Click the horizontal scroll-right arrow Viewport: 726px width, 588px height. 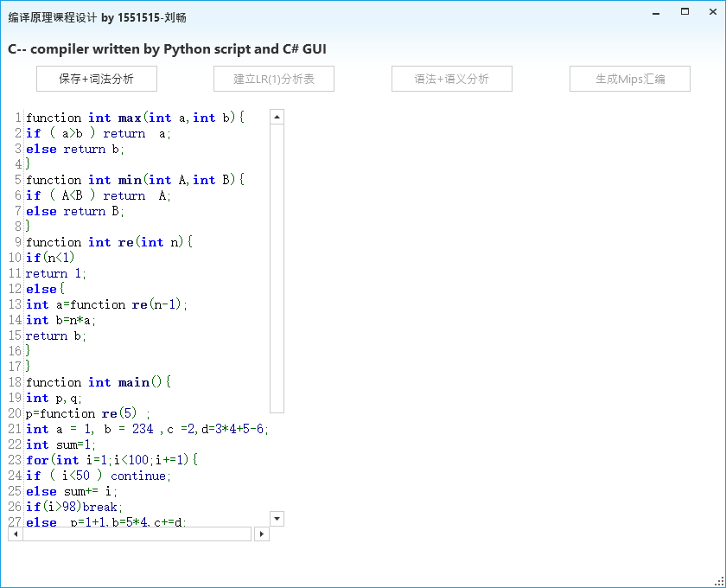pyautogui.click(x=262, y=534)
